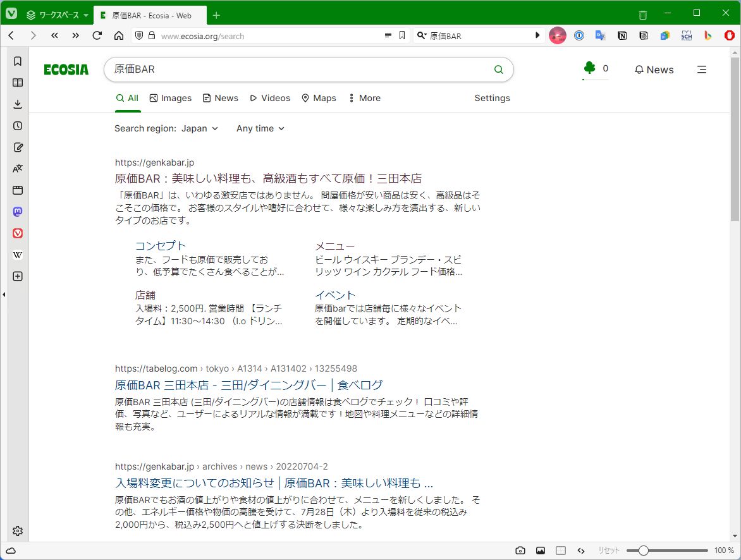Adjust the page zoom slider
The image size is (741, 560).
click(x=643, y=551)
